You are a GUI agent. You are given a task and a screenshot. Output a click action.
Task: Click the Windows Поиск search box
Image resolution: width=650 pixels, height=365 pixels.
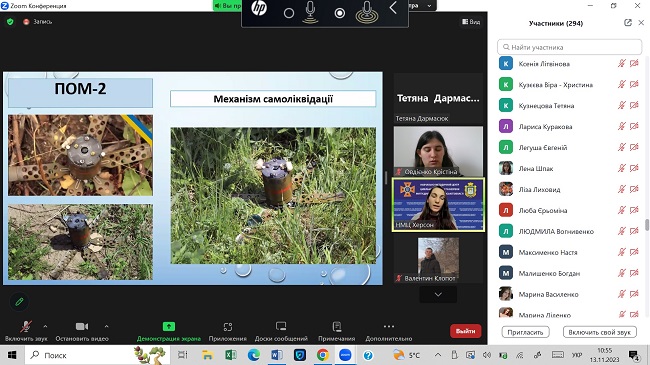97,355
